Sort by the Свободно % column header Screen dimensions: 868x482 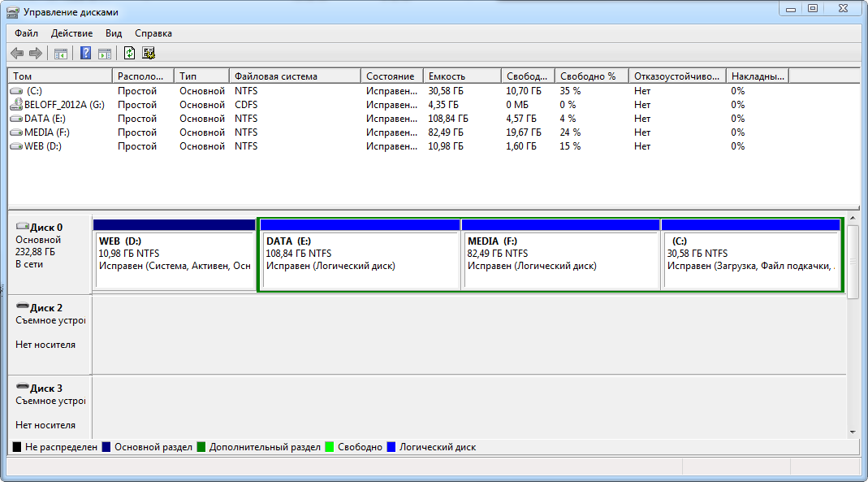coord(592,76)
